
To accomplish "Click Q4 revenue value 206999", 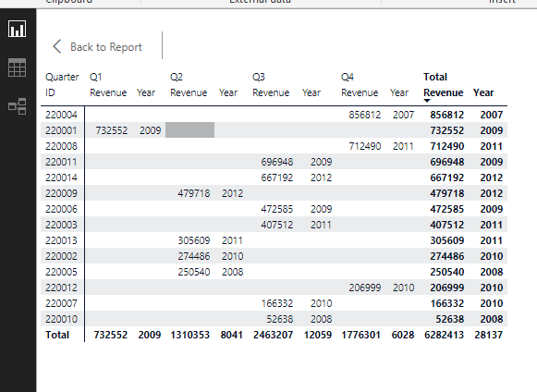I will coord(365,288).
